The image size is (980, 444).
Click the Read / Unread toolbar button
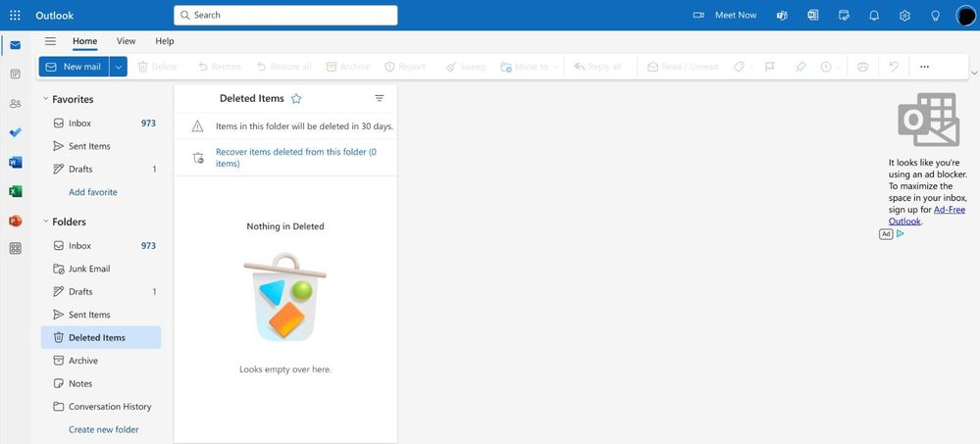[683, 67]
